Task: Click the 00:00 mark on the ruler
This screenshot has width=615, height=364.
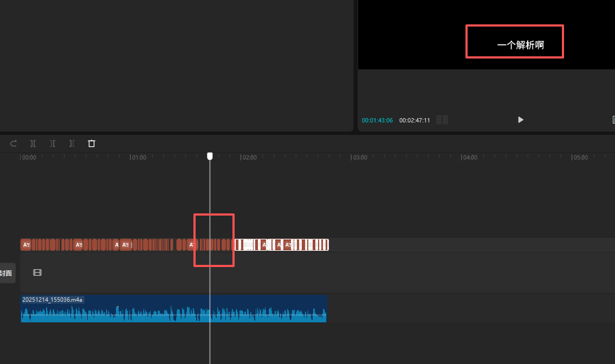Action: point(28,157)
